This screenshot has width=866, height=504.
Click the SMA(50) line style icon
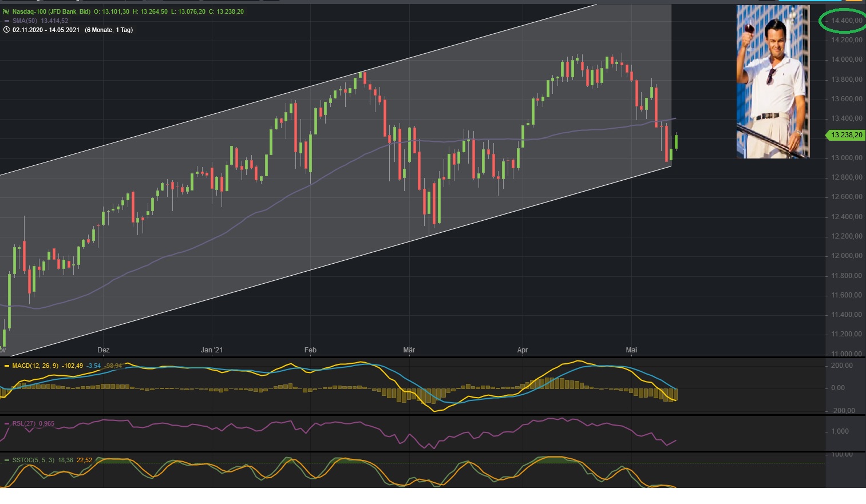6,19
